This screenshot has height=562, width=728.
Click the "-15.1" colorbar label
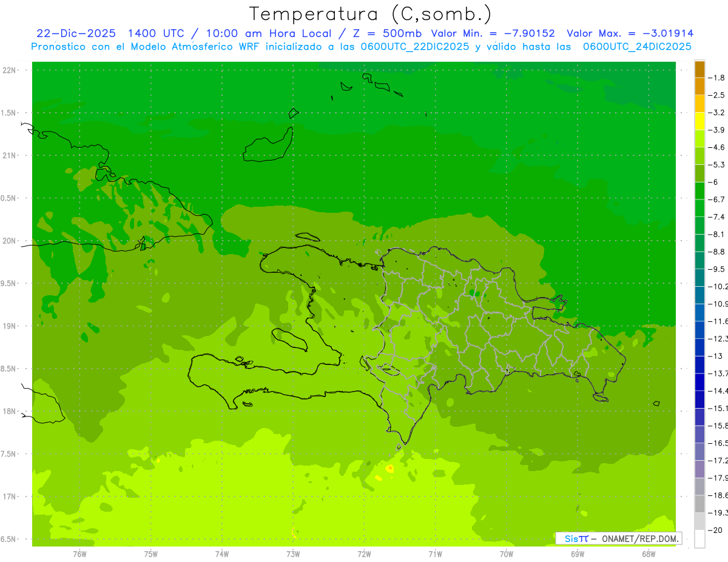[x=718, y=408]
